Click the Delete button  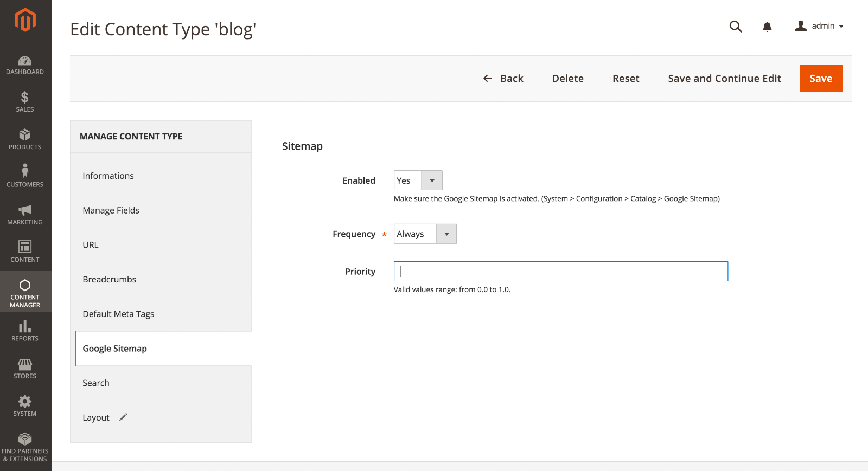(567, 79)
